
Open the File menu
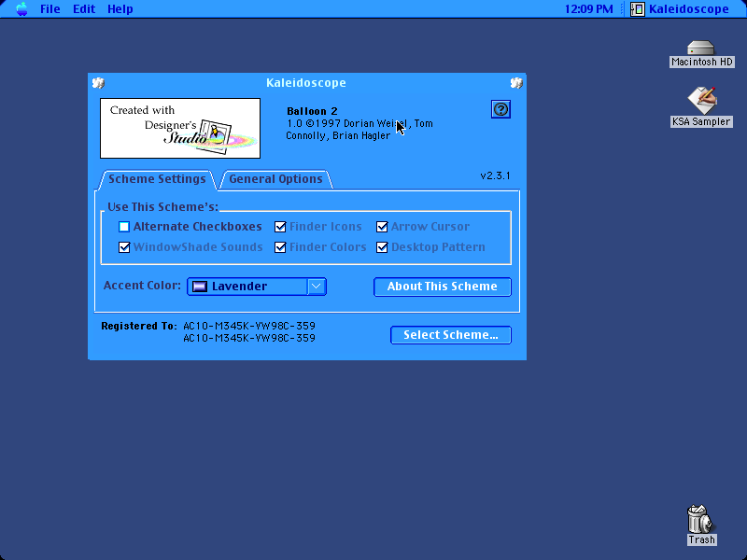tap(50, 9)
